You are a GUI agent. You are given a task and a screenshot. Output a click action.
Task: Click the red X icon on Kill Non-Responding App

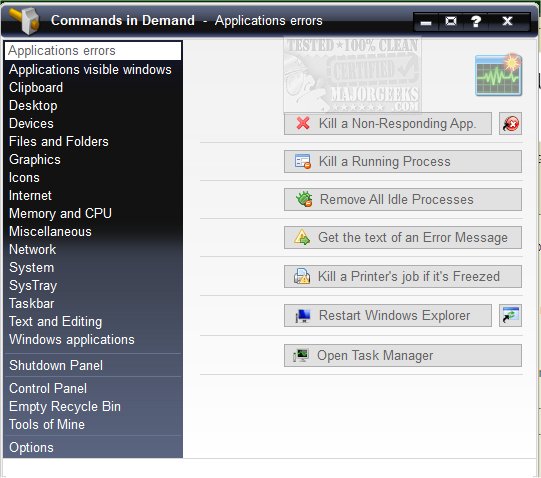click(303, 123)
